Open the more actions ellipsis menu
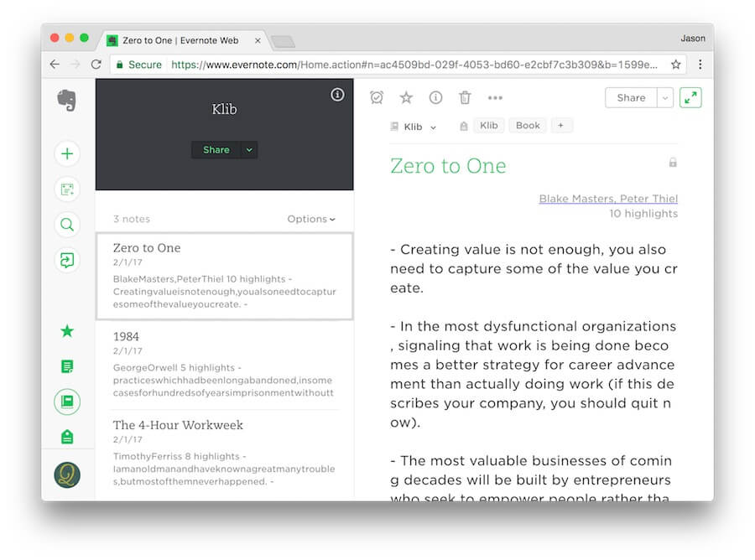This screenshot has height=560, width=755. (x=494, y=97)
